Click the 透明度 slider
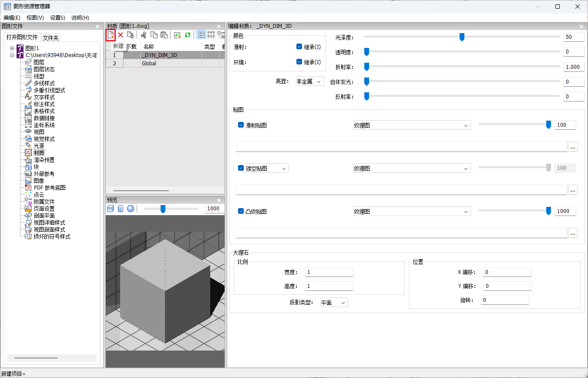The width and height of the screenshot is (588, 378). [x=462, y=52]
